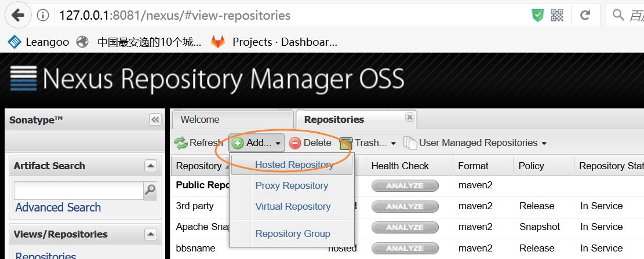Select Hosted Repository from the menu
644x259 pixels.
294,165
